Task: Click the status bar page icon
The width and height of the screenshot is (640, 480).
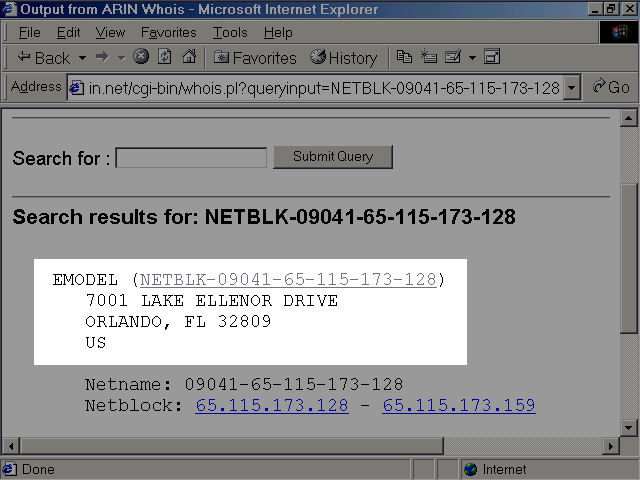Action: tap(9, 469)
